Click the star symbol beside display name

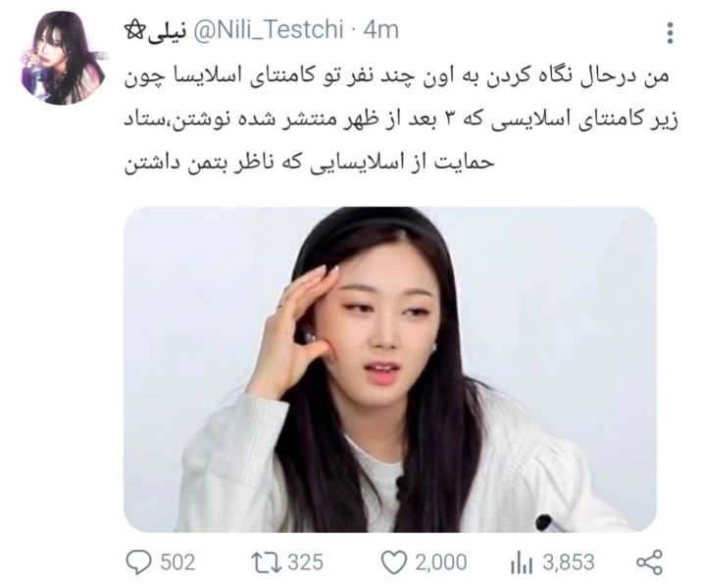(x=134, y=31)
